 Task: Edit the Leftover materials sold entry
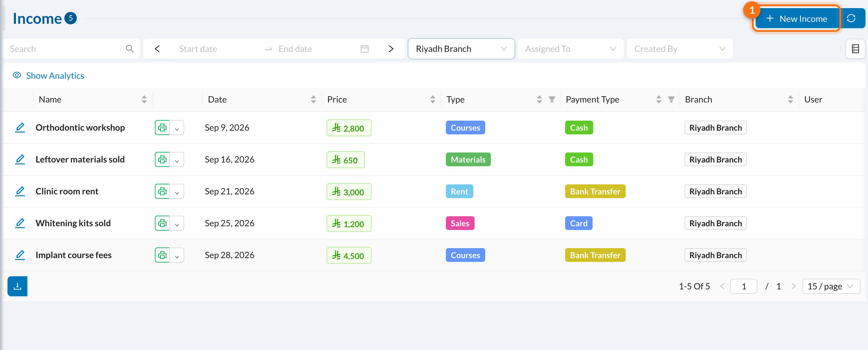click(20, 159)
